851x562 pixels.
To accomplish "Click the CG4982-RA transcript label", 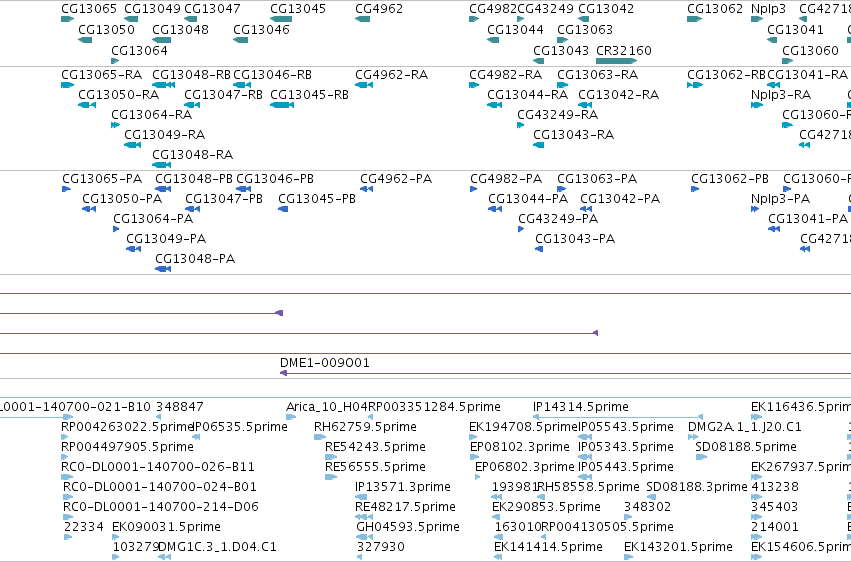I will point(506,74).
